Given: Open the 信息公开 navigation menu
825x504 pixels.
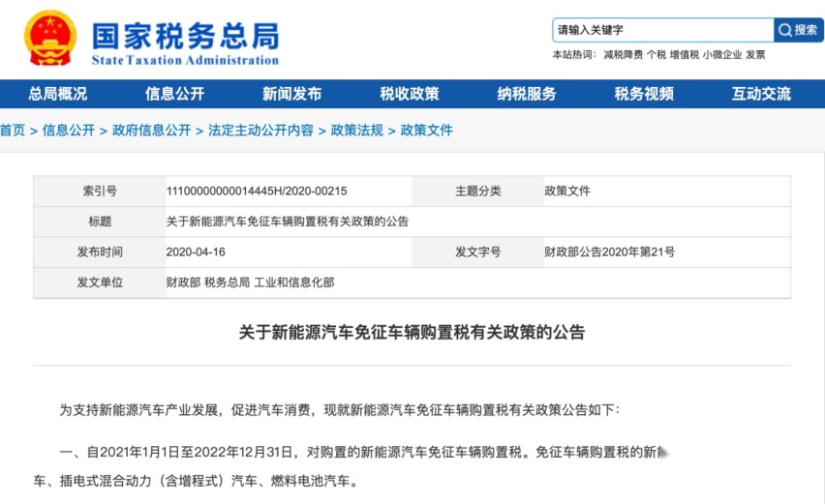Looking at the screenshot, I should (x=174, y=94).
